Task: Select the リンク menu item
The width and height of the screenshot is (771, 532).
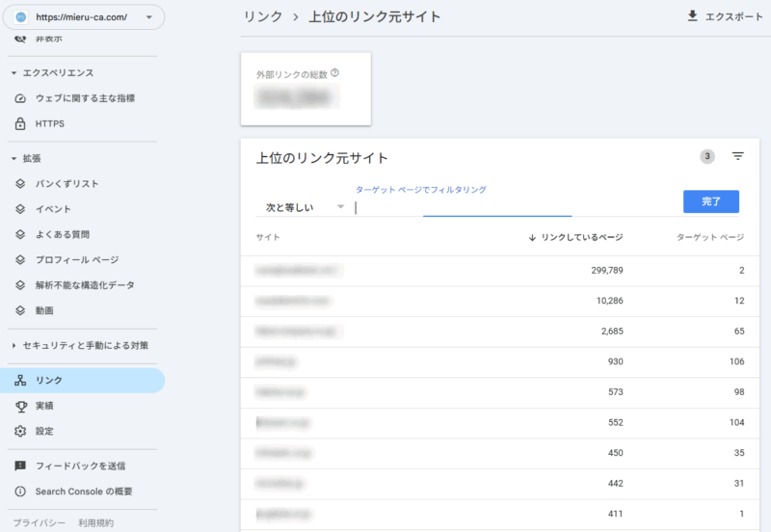Action: [x=49, y=381]
